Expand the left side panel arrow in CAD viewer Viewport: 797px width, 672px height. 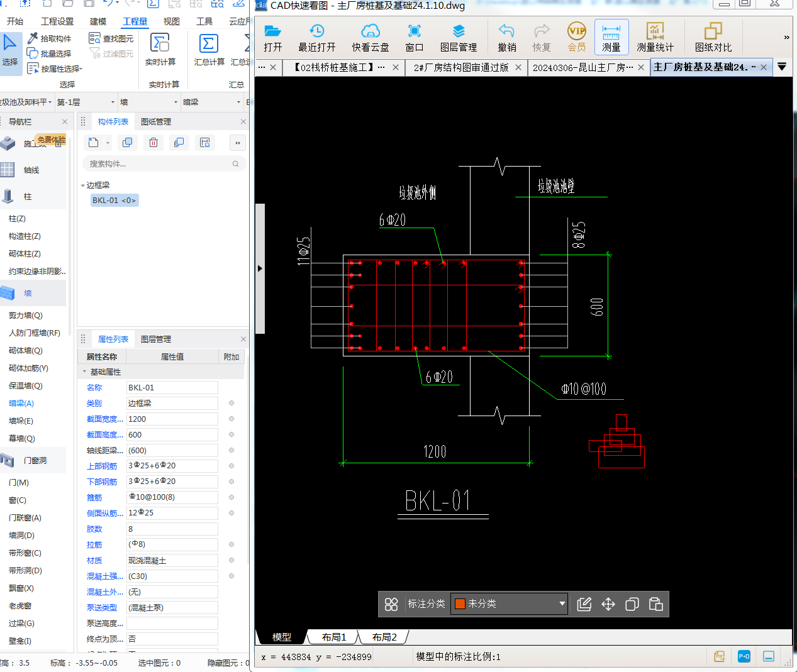[x=260, y=268]
